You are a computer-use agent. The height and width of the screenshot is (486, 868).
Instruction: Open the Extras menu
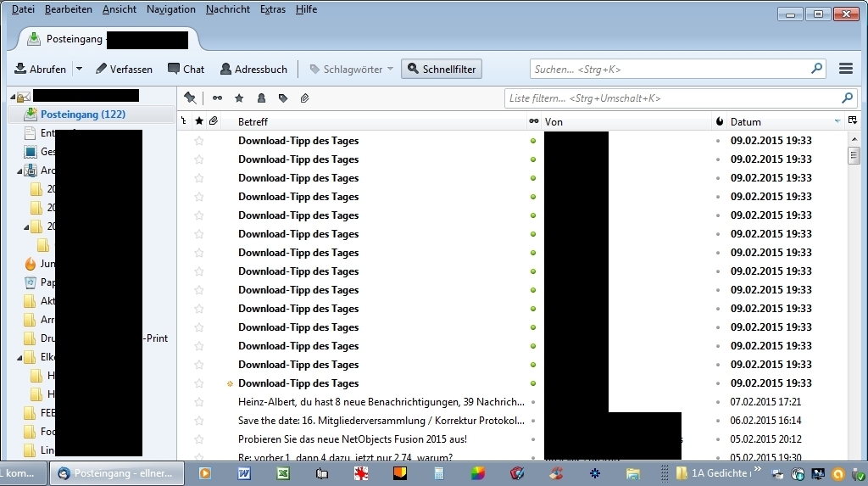pos(273,9)
